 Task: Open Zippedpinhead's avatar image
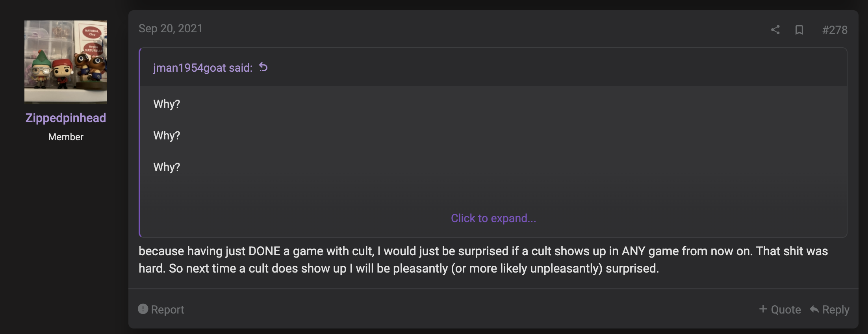[66, 62]
